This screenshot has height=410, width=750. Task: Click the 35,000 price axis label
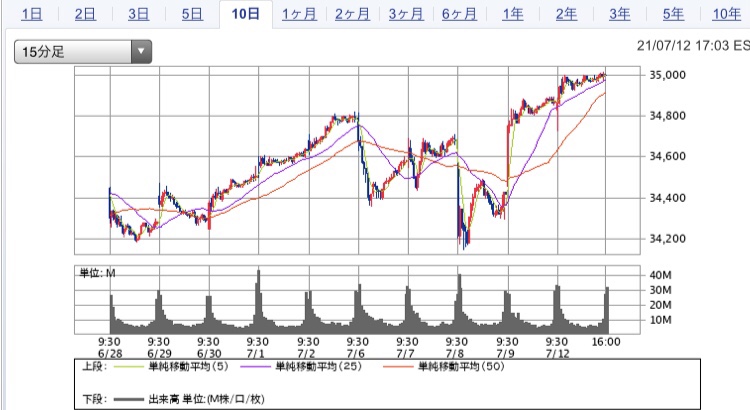(x=667, y=75)
